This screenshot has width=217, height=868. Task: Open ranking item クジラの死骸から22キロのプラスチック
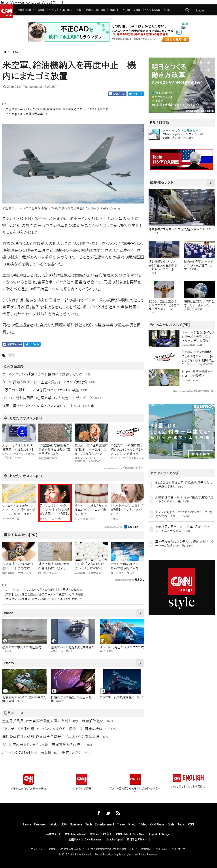(x=183, y=514)
